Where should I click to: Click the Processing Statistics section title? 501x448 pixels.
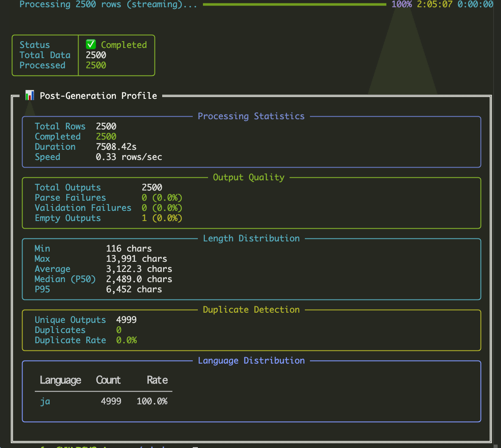coord(251,116)
